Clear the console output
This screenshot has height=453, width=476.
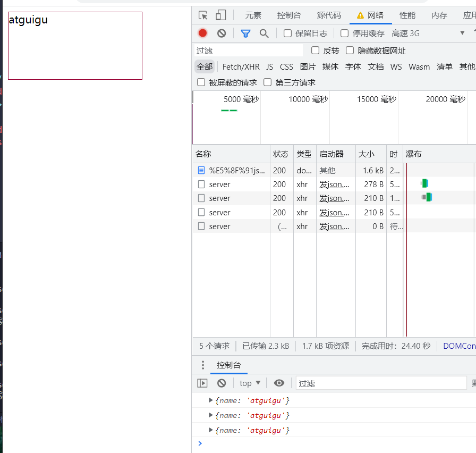click(221, 383)
